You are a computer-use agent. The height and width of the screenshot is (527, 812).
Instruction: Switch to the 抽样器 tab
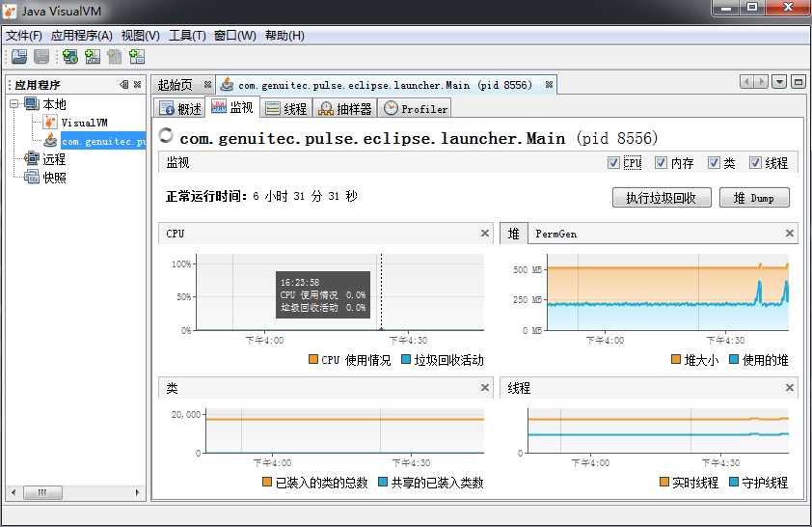pyautogui.click(x=345, y=108)
